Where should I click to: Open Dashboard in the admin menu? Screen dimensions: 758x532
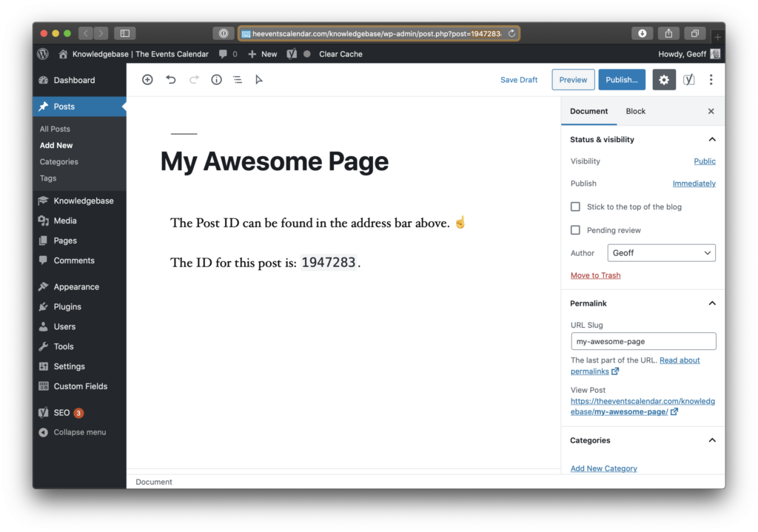(x=80, y=80)
